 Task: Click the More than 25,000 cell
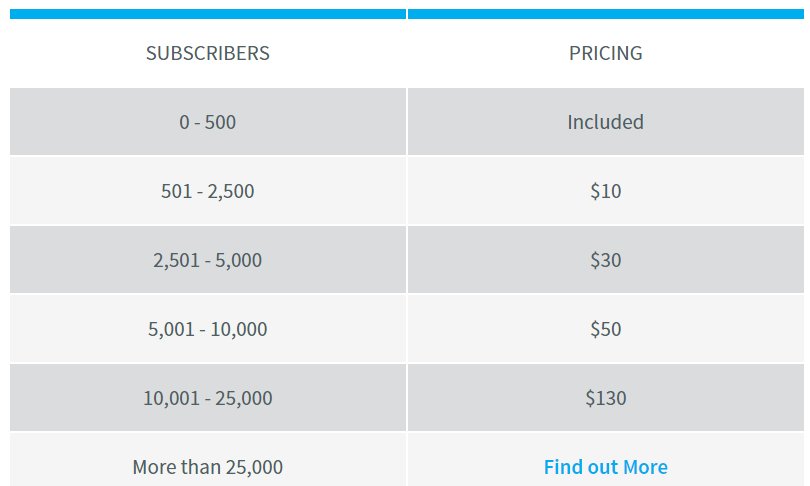208,467
